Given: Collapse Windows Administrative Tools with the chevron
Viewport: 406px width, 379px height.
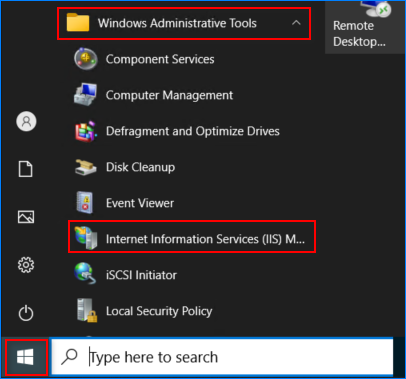Looking at the screenshot, I should point(296,23).
